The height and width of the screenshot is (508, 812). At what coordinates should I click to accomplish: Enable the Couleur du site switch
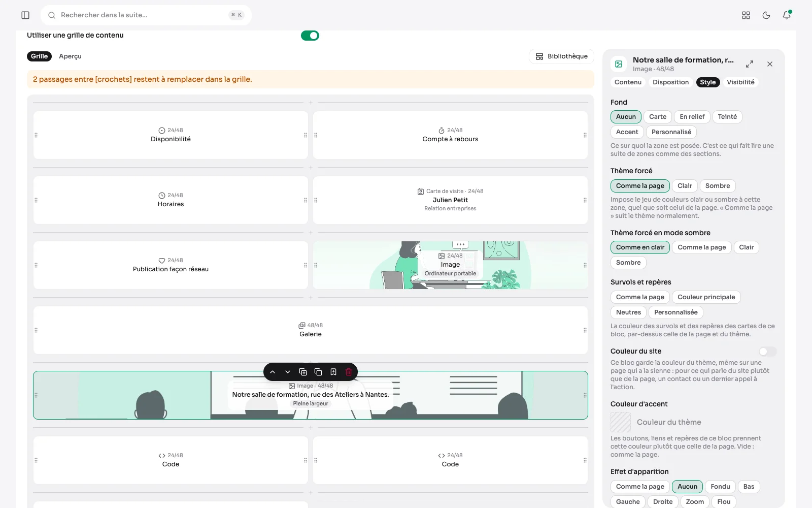768,352
